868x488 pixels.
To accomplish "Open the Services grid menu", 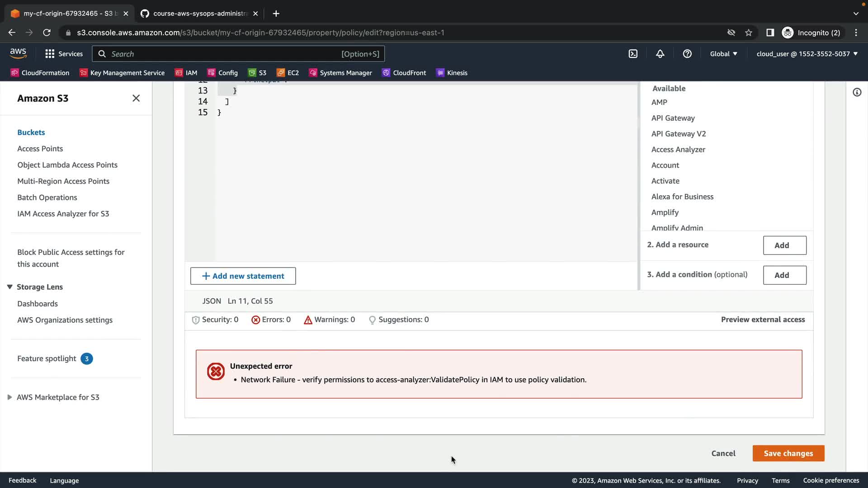I will [64, 54].
